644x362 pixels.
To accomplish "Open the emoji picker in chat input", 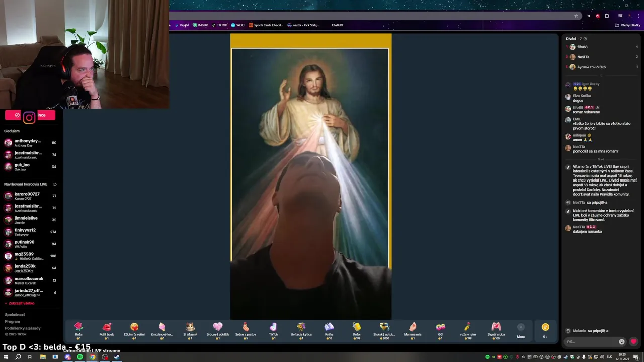I will tap(622, 342).
